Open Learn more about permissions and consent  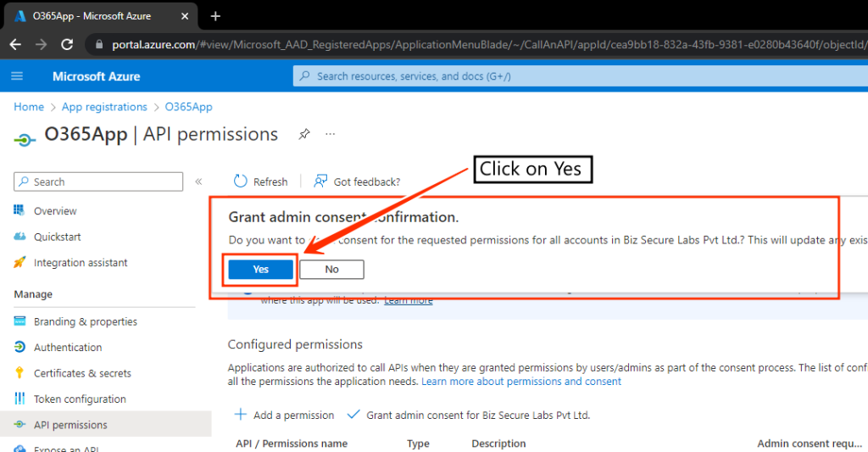click(x=521, y=382)
